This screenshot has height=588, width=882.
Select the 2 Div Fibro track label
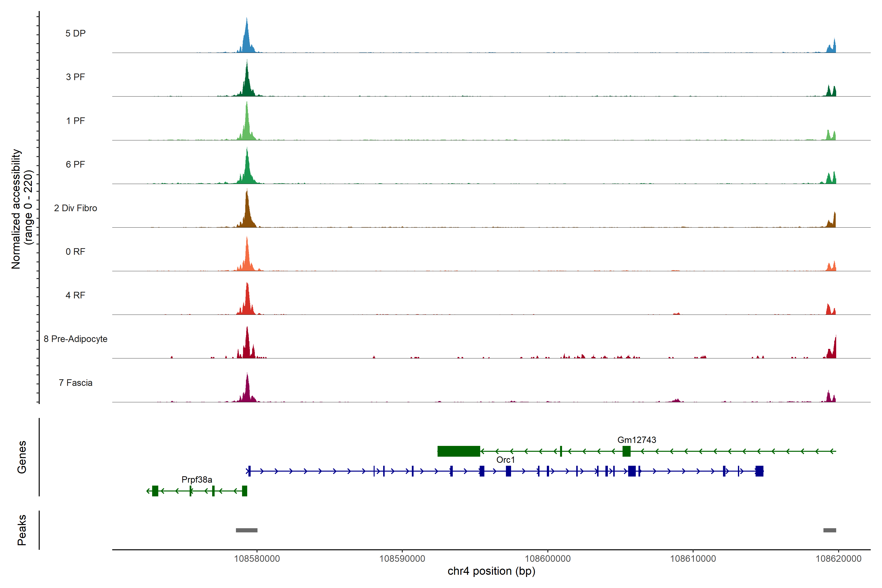tap(75, 208)
